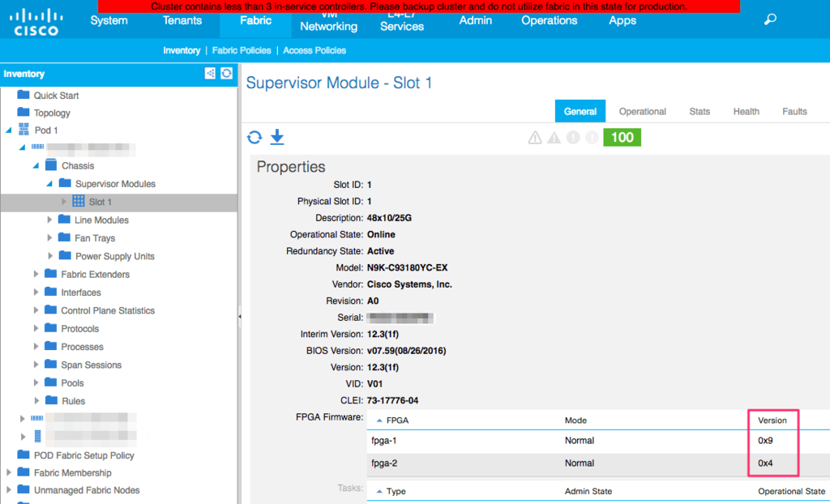The image size is (830, 504).
Task: Click the second circular fault icon
Action: [x=592, y=138]
